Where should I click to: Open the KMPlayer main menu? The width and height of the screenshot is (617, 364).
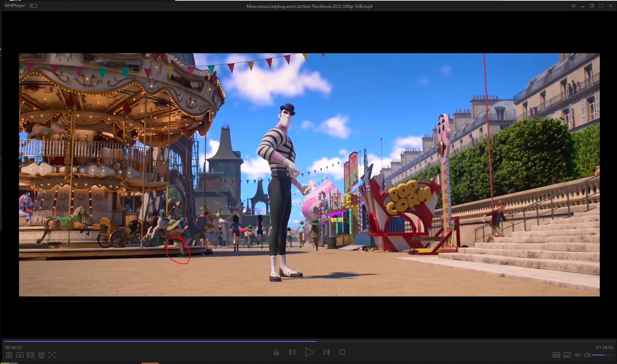pos(15,6)
